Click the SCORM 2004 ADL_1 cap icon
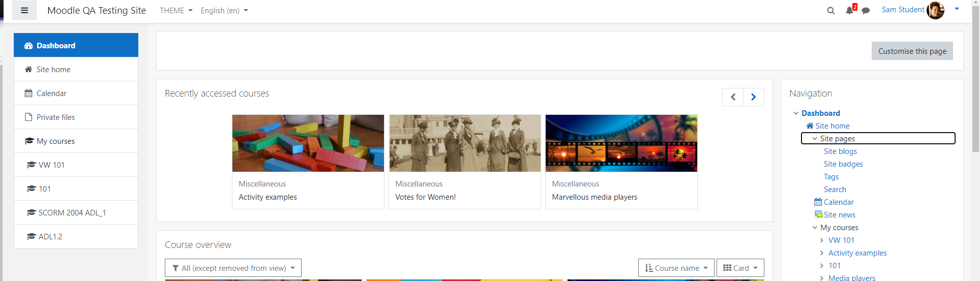The image size is (980, 281). pyautogui.click(x=31, y=213)
